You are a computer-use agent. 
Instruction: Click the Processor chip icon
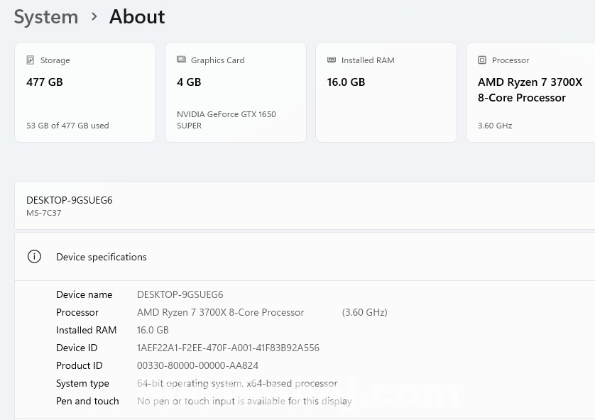[482, 60]
